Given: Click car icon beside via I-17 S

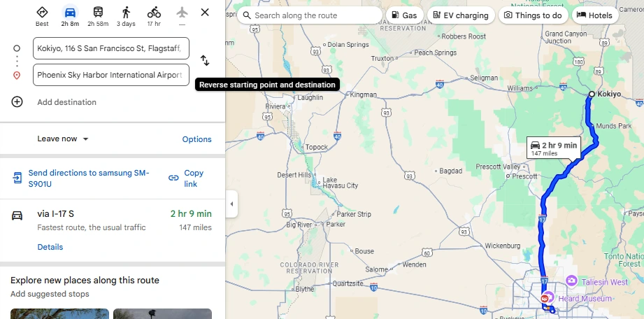Looking at the screenshot, I should tap(17, 215).
